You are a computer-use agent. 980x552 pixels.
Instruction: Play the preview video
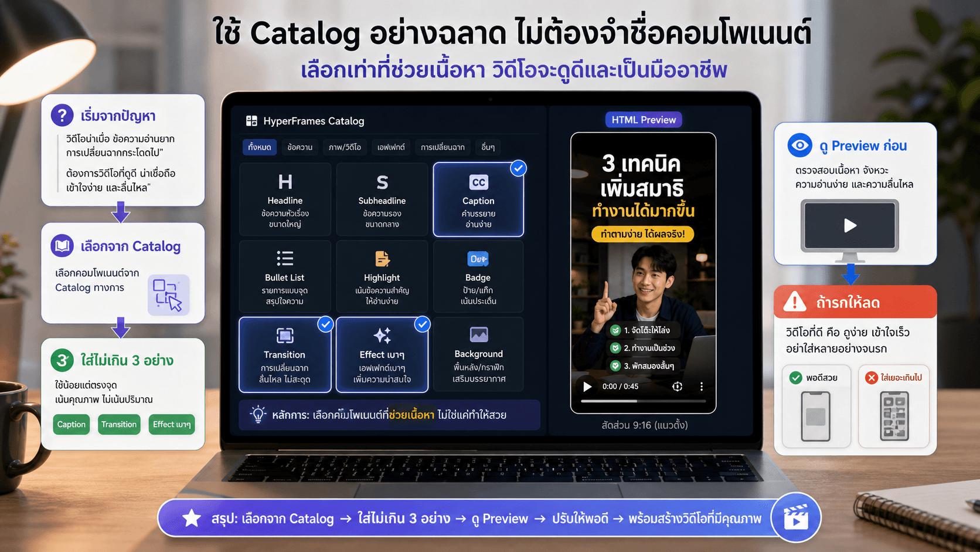pos(587,387)
